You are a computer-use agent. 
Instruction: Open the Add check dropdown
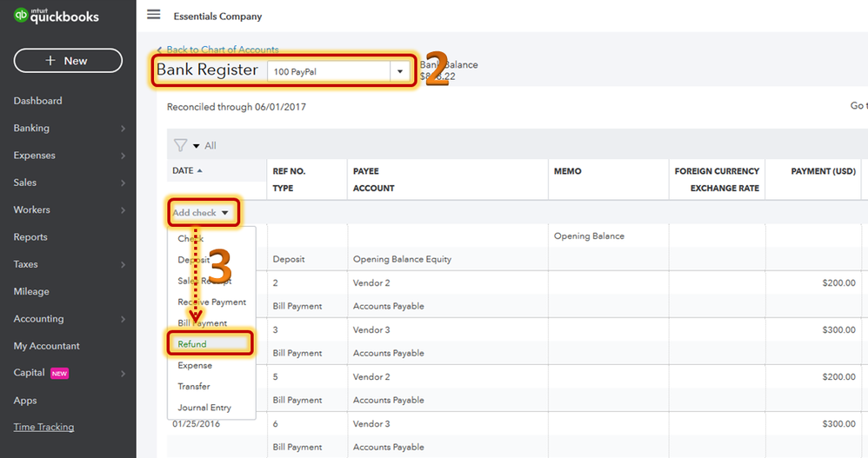[x=200, y=212]
